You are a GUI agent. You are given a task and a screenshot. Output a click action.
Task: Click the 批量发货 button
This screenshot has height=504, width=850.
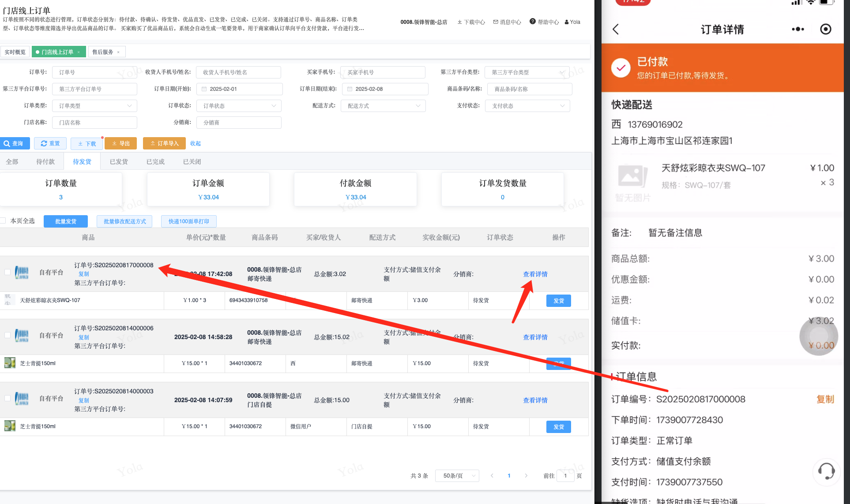(x=66, y=221)
